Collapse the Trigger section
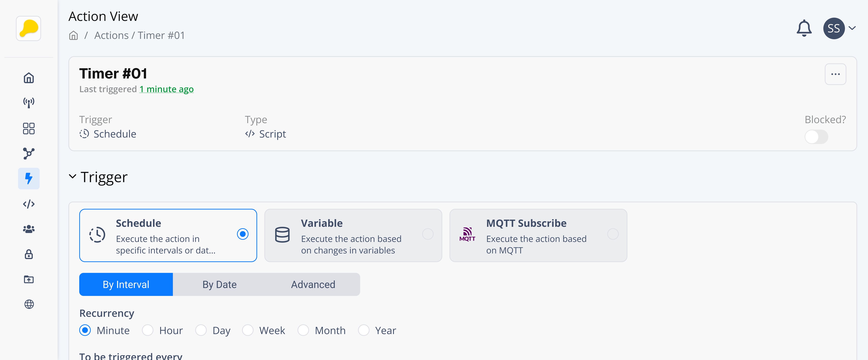Viewport: 868px width, 360px height. (x=72, y=177)
